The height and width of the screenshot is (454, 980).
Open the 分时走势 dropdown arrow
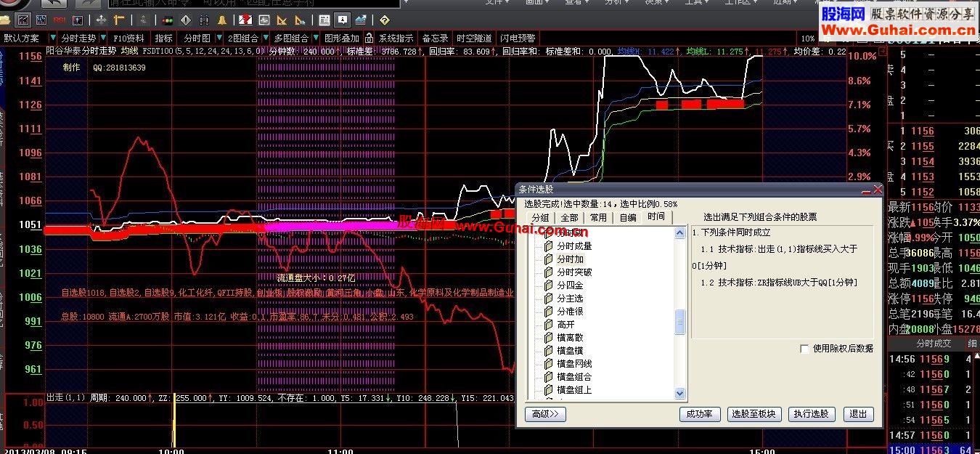(102, 38)
